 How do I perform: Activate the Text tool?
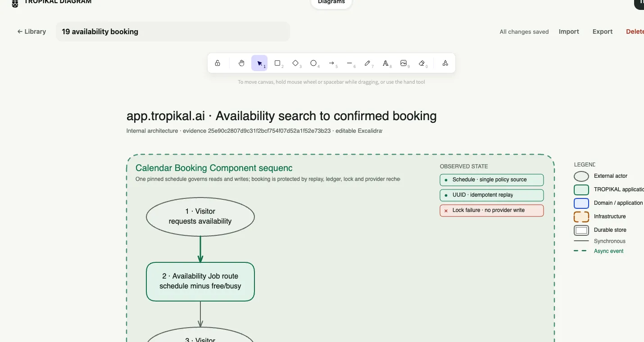click(385, 63)
